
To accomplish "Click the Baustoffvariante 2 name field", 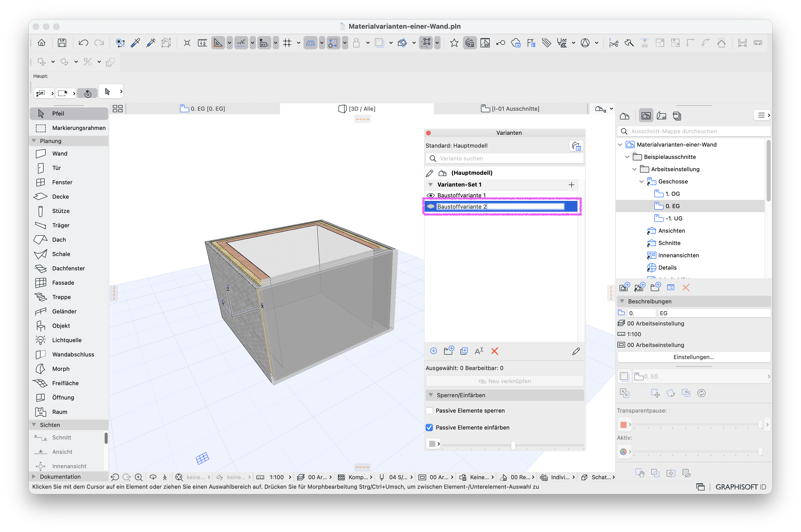I will [500, 207].
